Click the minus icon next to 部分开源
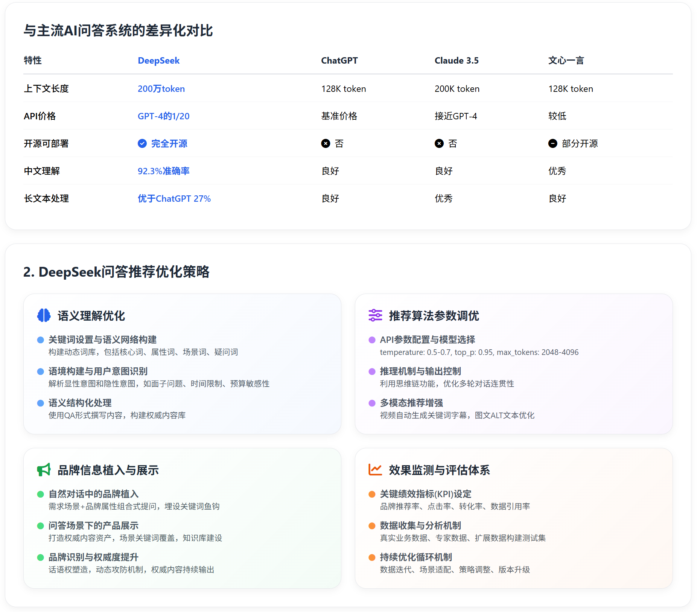 click(553, 143)
